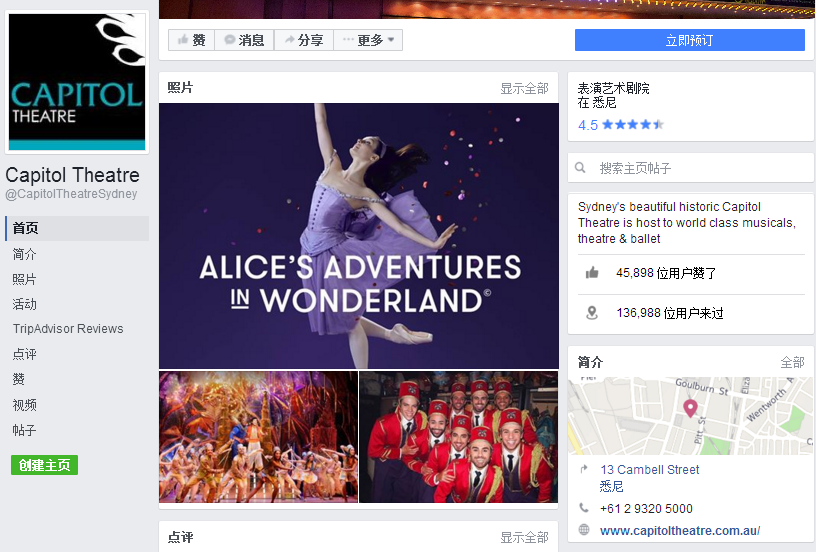Open the colorful stage performance photo
The image size is (816, 552).
point(259,437)
